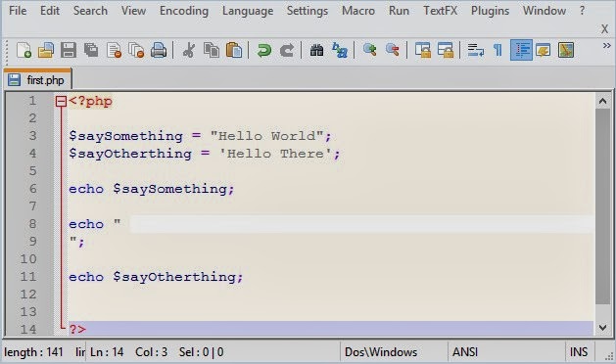
Task: Click the Dos\Windows status bar entry
Action: click(x=381, y=352)
